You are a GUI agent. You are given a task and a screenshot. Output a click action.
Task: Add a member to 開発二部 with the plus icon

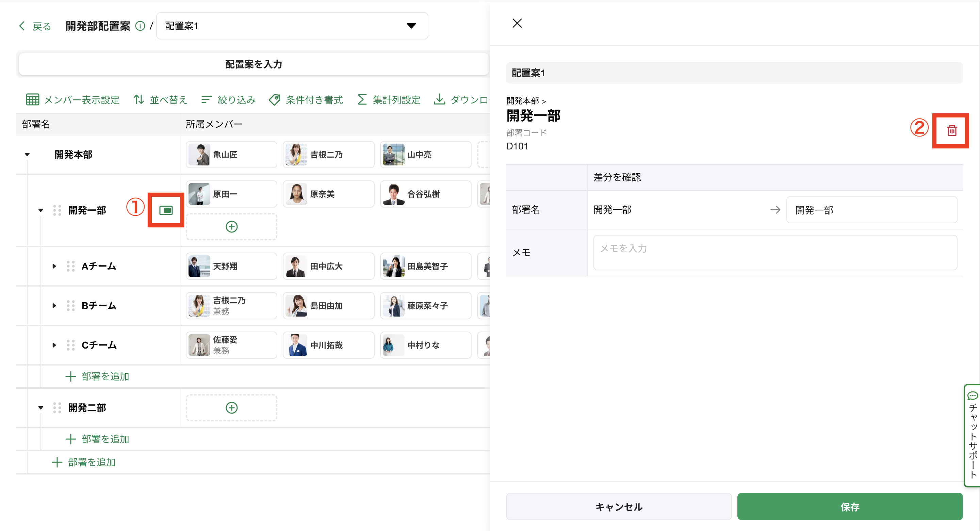click(231, 408)
